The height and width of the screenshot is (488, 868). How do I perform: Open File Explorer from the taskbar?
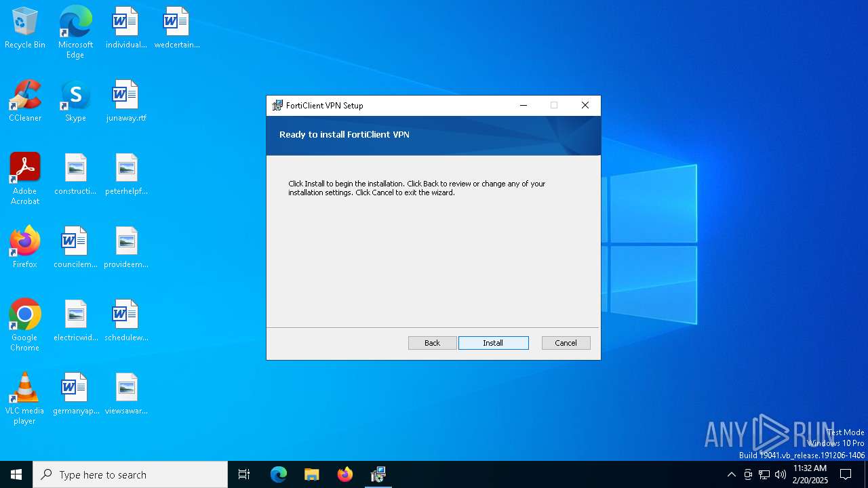click(x=311, y=474)
